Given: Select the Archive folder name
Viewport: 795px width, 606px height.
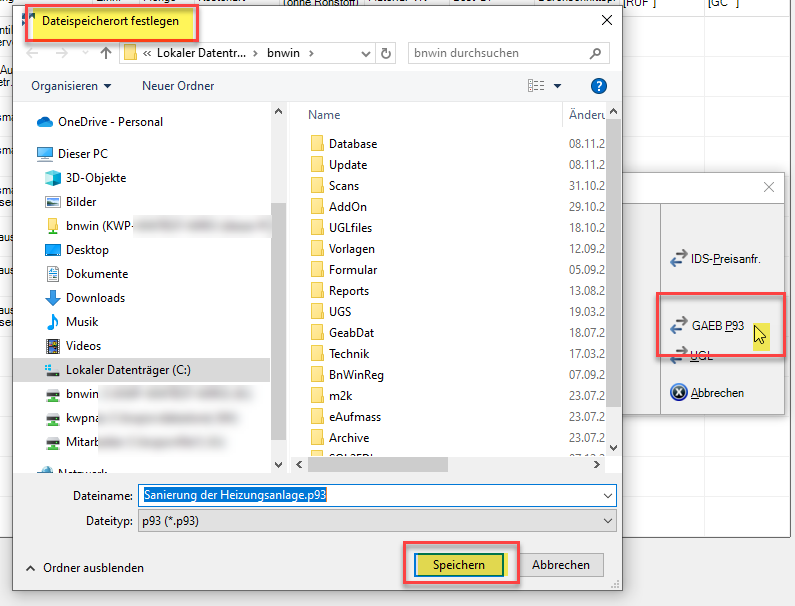Looking at the screenshot, I should [349, 438].
